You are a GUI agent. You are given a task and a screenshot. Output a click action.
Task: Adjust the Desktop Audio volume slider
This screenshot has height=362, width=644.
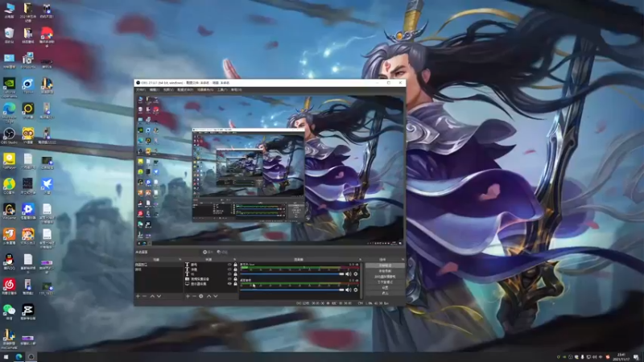292,290
